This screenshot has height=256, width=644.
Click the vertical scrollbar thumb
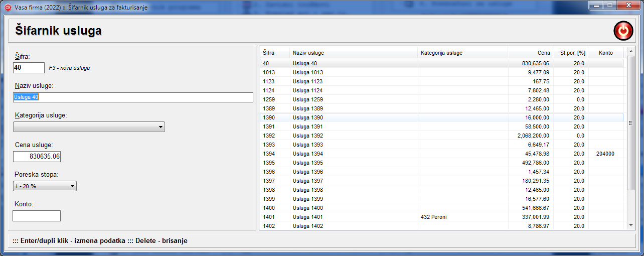[x=631, y=122]
